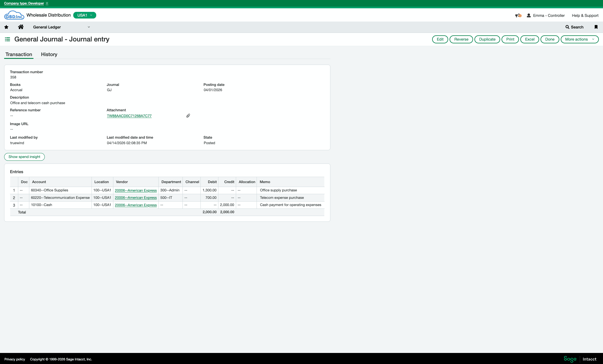Dismiss the Company type: Developer banner
This screenshot has width=603, height=364.
click(x=47, y=3)
